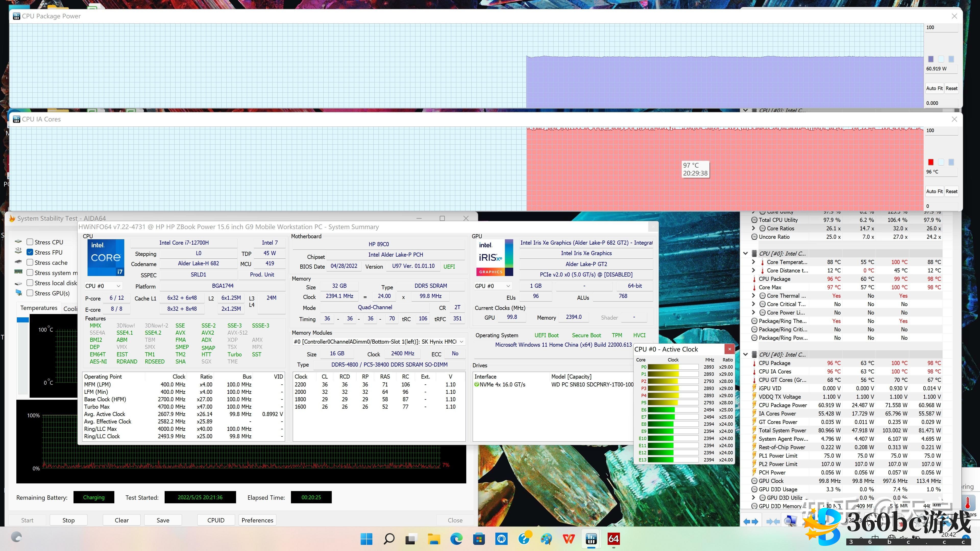Open the HWiNFO taskbar icon
The image size is (980, 551).
point(591,539)
